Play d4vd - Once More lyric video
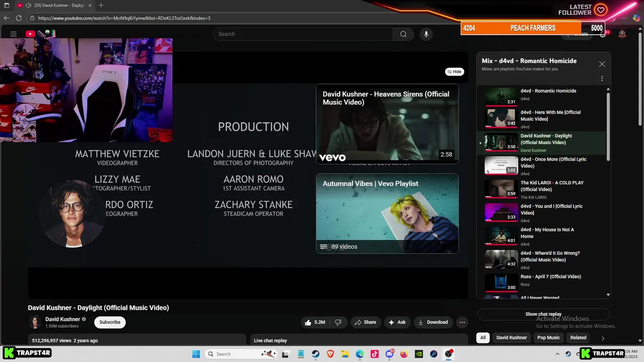 pos(542,166)
